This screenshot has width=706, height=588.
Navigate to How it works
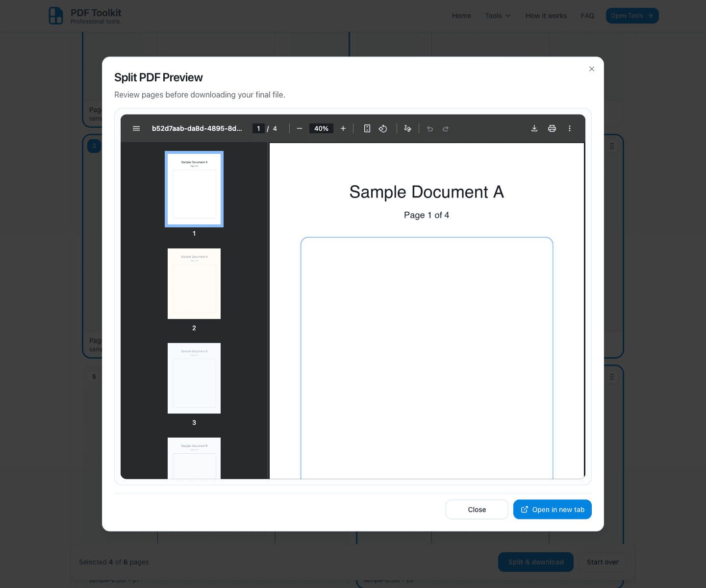point(546,16)
